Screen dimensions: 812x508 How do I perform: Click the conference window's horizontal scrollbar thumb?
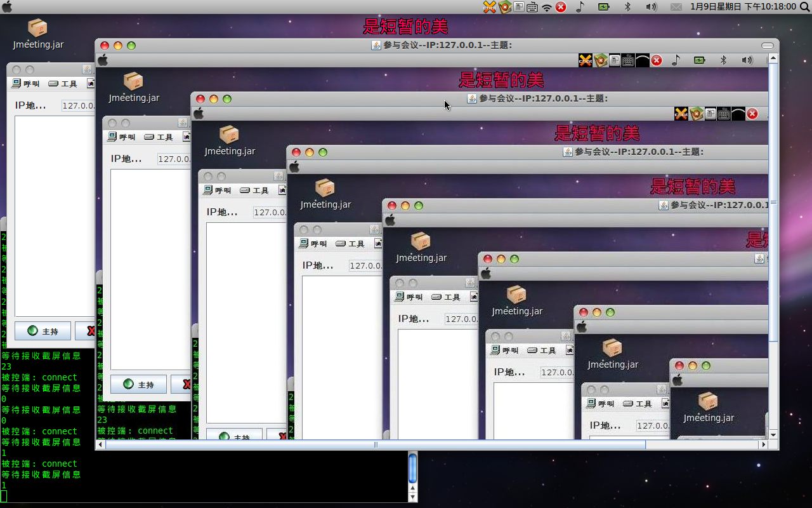pyautogui.click(x=376, y=445)
